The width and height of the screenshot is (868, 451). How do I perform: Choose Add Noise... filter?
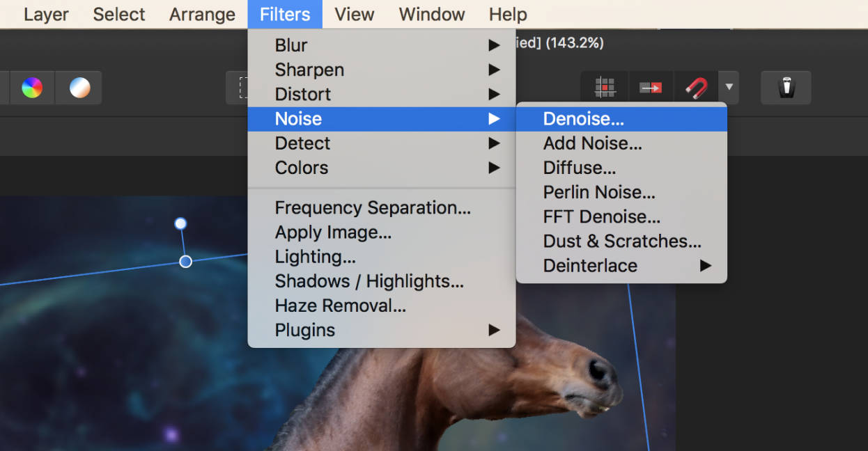[x=621, y=143]
